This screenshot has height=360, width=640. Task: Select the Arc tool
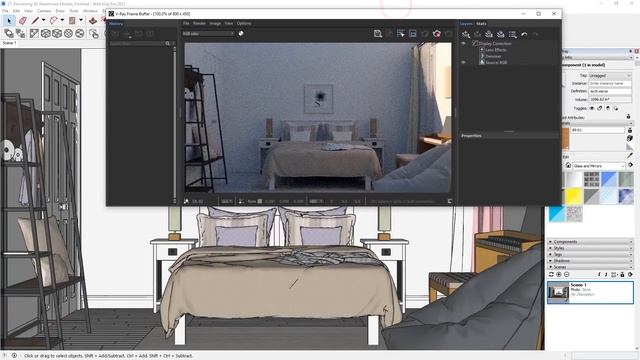(53, 20)
